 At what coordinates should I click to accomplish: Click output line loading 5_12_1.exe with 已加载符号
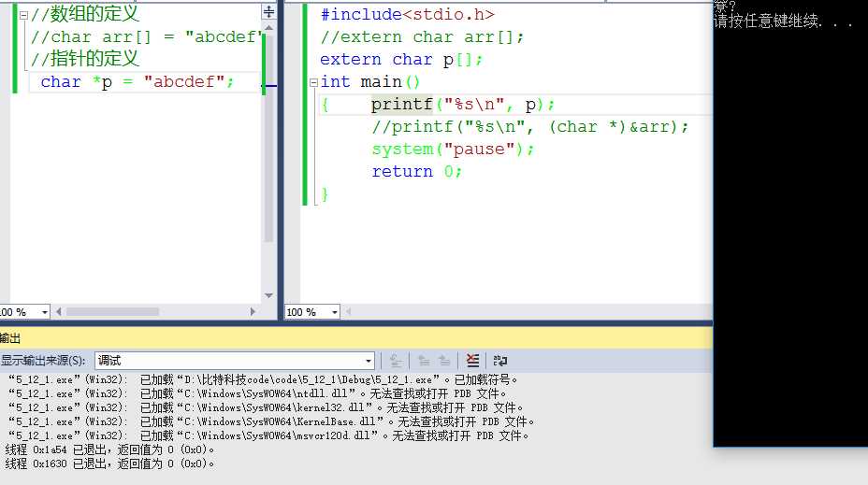point(263,380)
